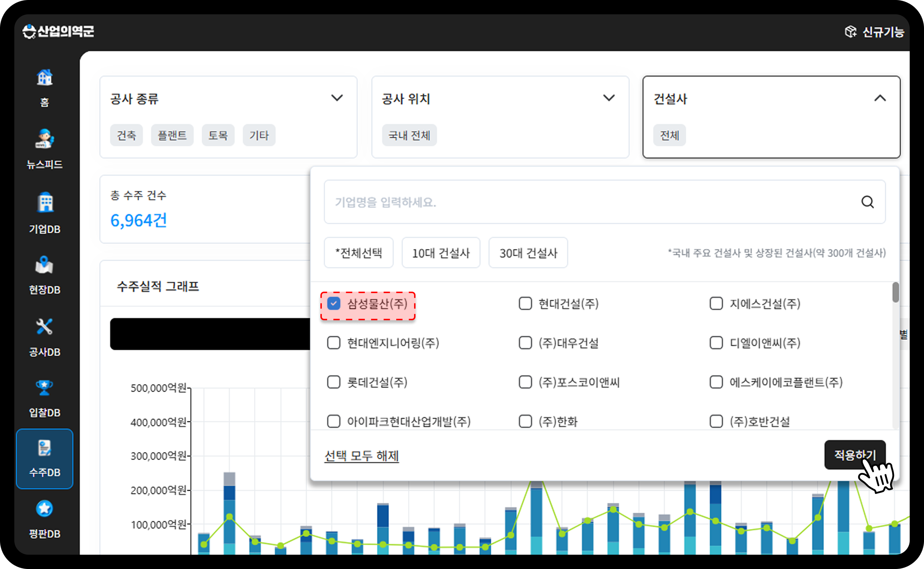Click the company name search input
The height and width of the screenshot is (569, 924).
pos(605,202)
